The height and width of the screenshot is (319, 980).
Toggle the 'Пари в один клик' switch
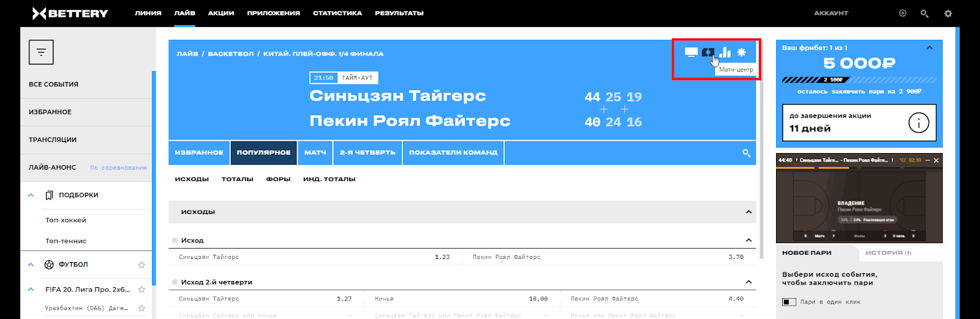pos(789,302)
